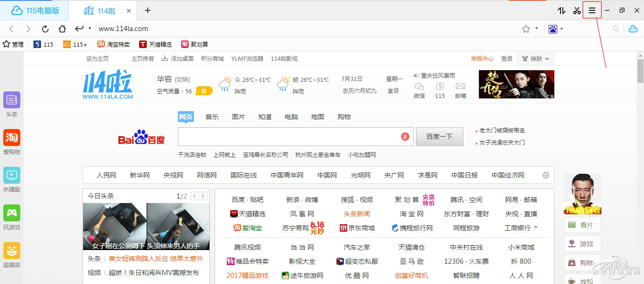Open 头条 sidebar icon
This screenshot has height=284, width=644.
(x=12, y=100)
